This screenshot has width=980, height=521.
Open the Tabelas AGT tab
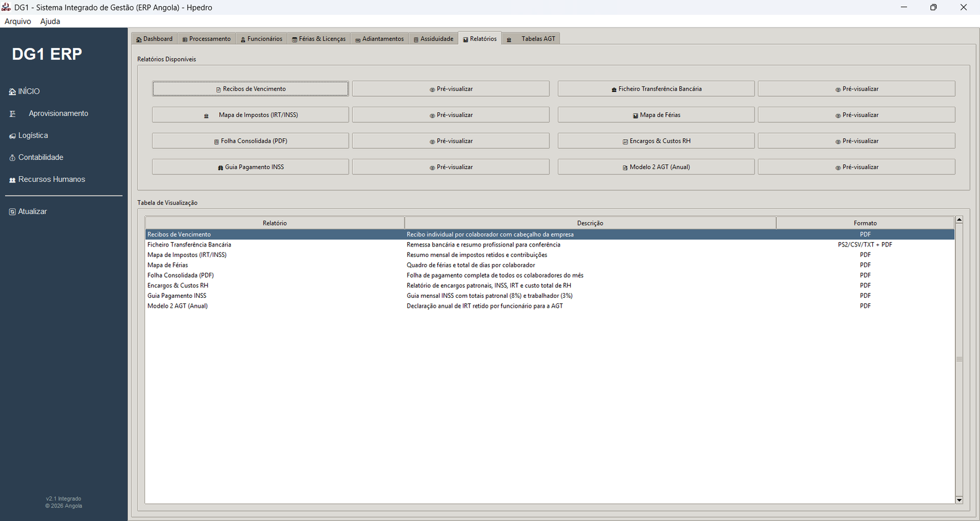[531, 39]
